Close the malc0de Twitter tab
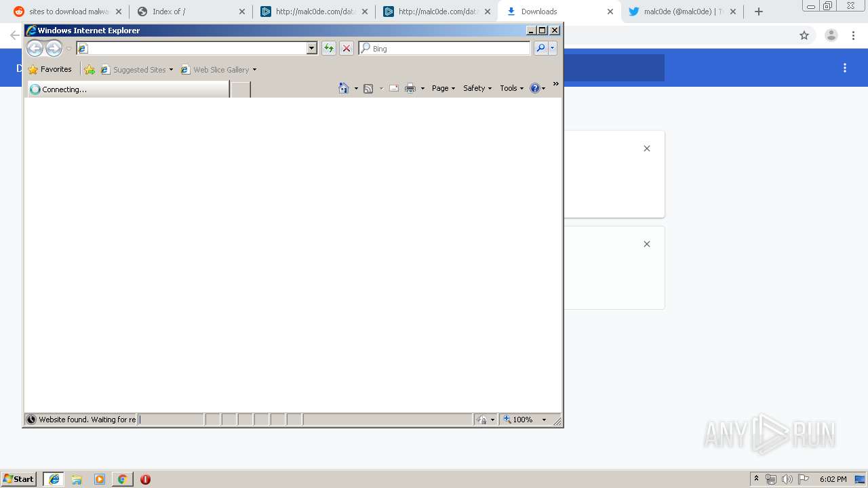Image resolution: width=868 pixels, height=488 pixels. pyautogui.click(x=733, y=12)
